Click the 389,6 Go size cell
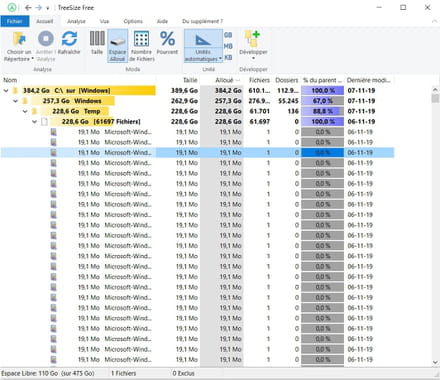The width and height of the screenshot is (440, 380). point(184,91)
